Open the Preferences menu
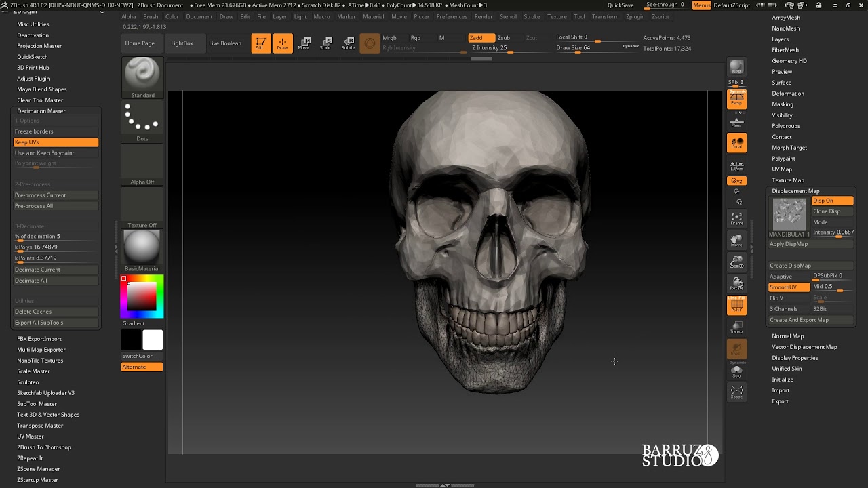Image resolution: width=868 pixels, height=488 pixels. point(452,16)
